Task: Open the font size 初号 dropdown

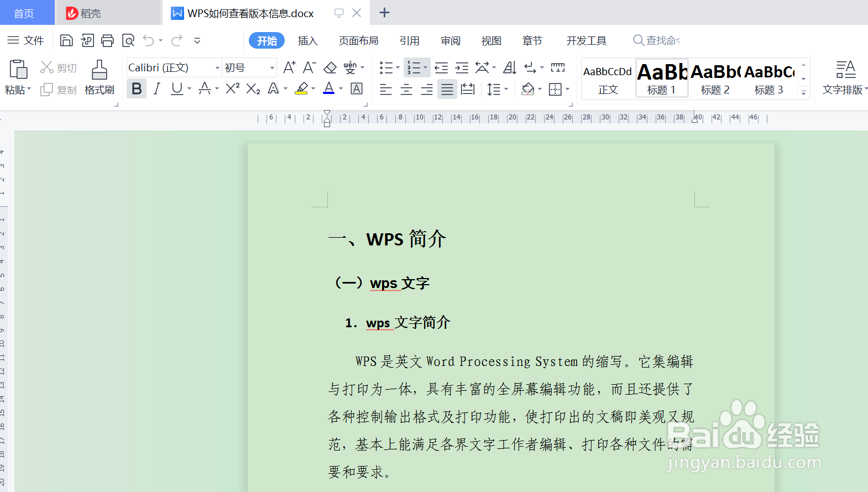Action: [x=272, y=67]
